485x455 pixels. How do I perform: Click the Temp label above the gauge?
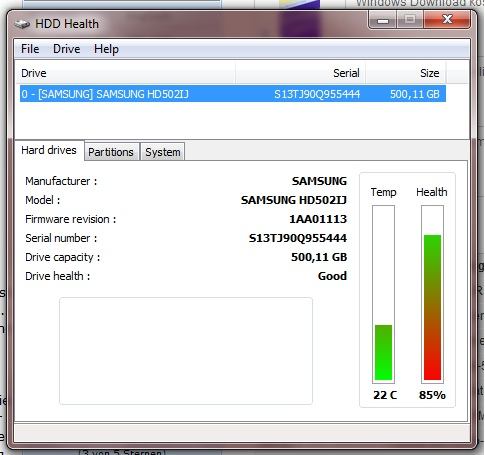tap(383, 192)
